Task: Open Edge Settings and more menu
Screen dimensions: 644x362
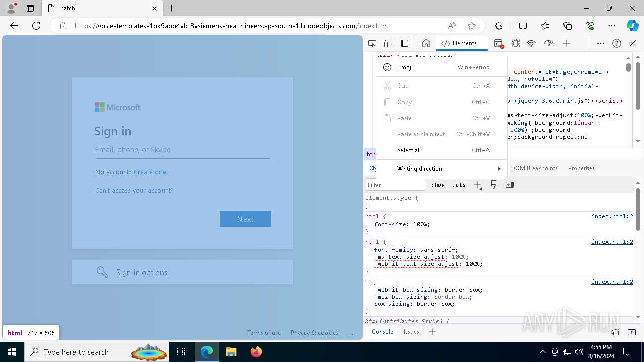Action: (612, 26)
